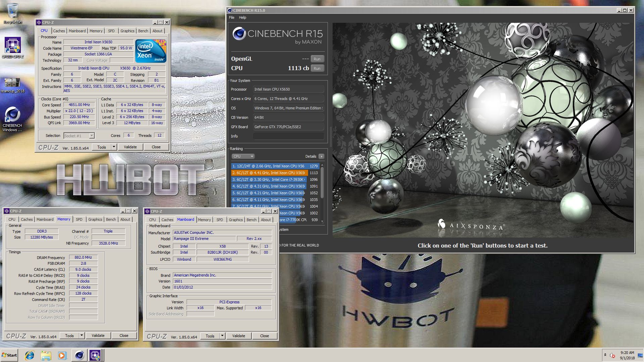Click Cinebench R15 logo icon
644x362 pixels.
(239, 34)
